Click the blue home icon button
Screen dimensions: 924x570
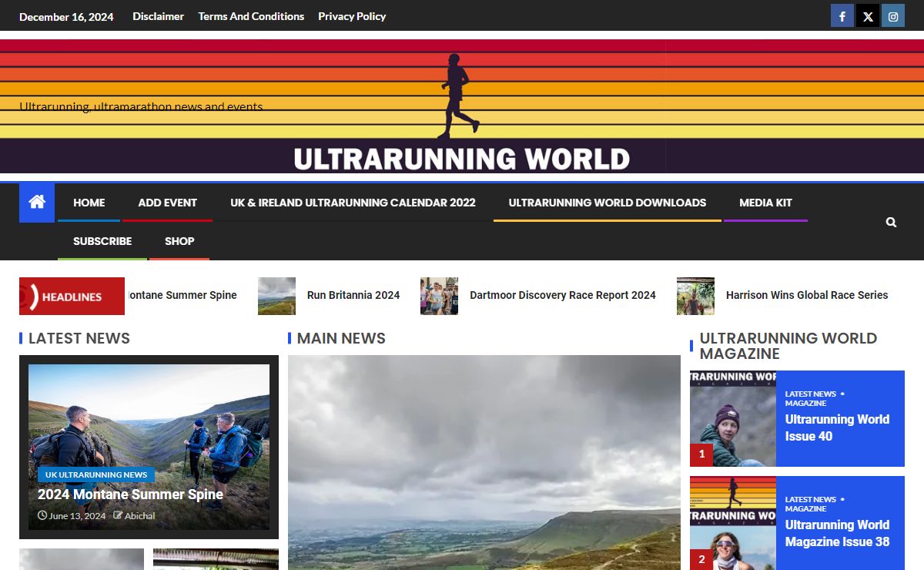(x=37, y=203)
